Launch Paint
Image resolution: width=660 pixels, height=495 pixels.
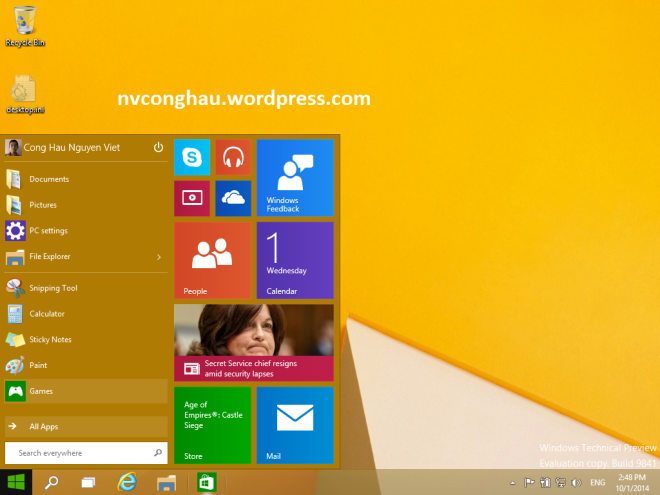coord(86,365)
